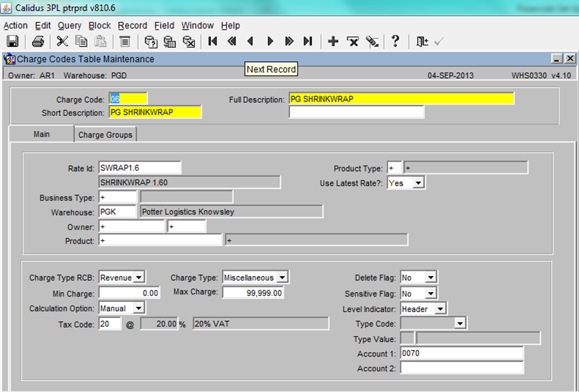Viewport: 579px width, 392px height.
Task: Click the Charge Codes window form icon
Action: click(9, 59)
